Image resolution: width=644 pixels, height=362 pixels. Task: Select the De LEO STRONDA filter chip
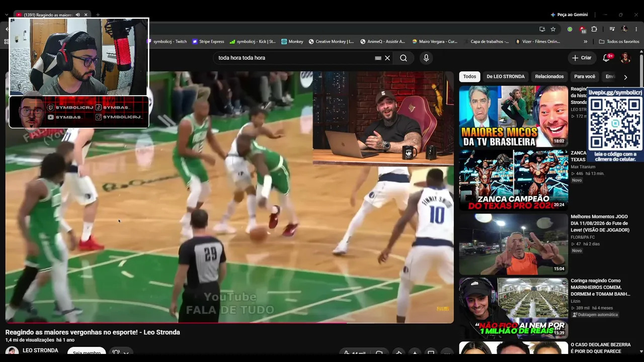pos(506,77)
